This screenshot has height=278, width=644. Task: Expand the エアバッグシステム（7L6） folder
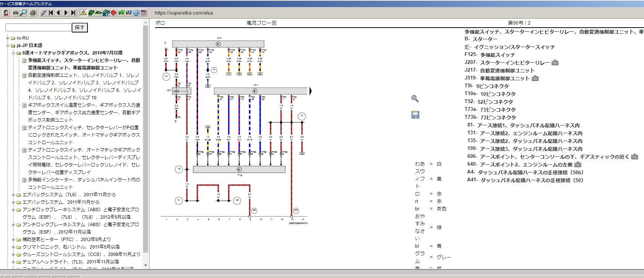coord(13,195)
